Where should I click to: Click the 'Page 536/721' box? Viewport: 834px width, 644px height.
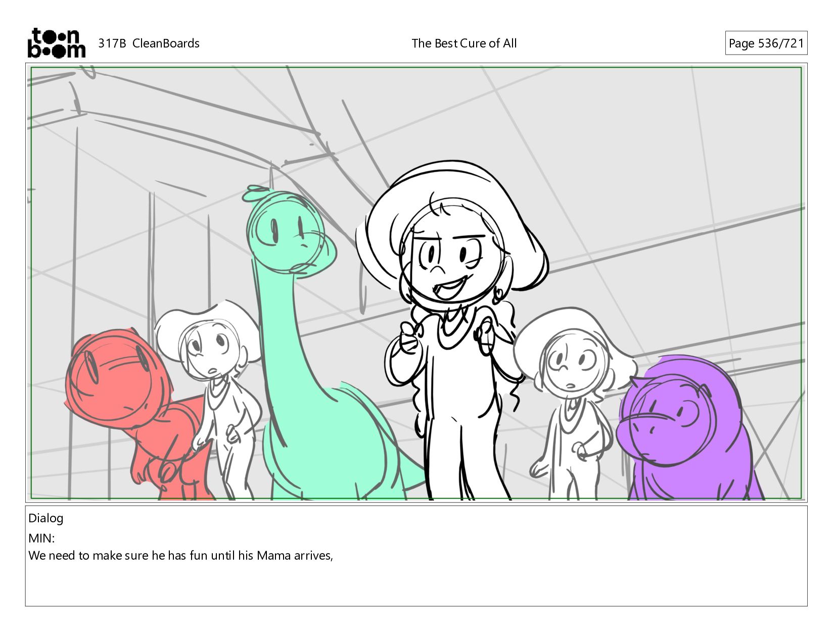coord(766,43)
